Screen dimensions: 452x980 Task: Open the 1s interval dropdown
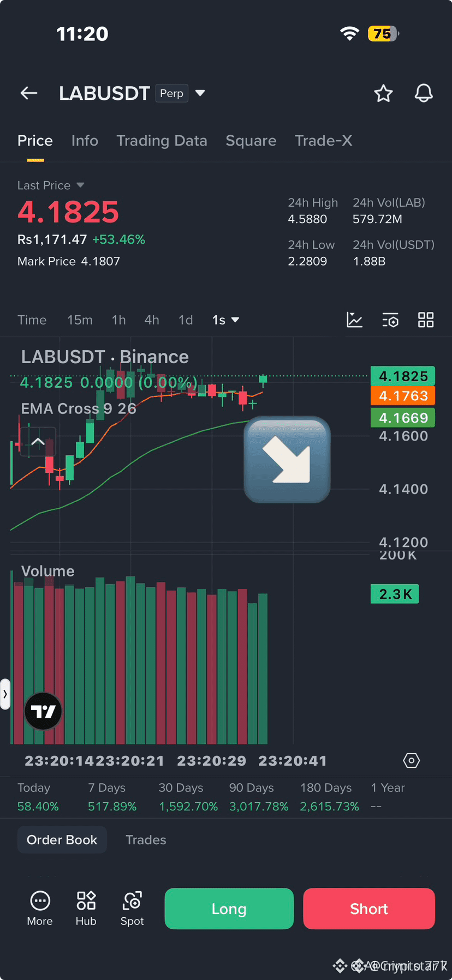coord(225,320)
